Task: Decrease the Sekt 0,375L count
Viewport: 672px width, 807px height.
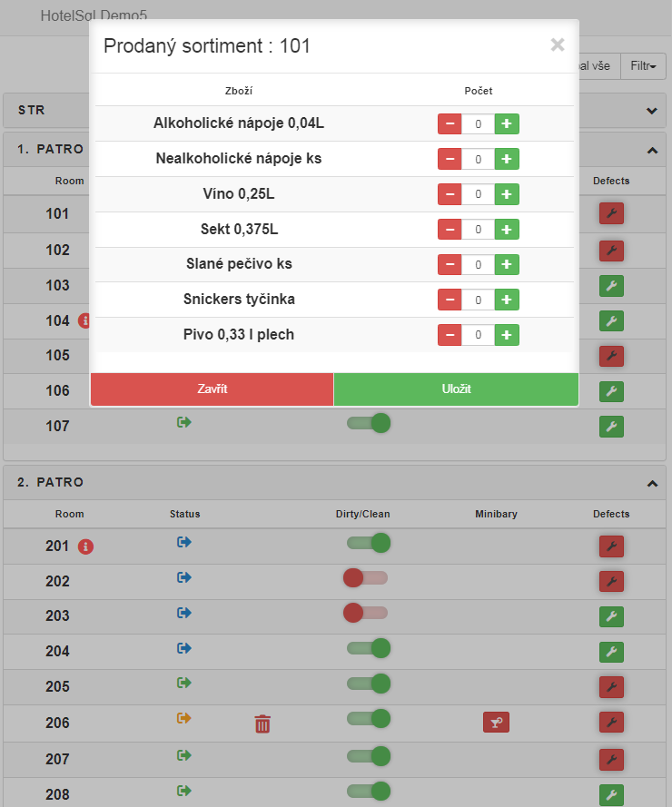Action: coord(450,230)
